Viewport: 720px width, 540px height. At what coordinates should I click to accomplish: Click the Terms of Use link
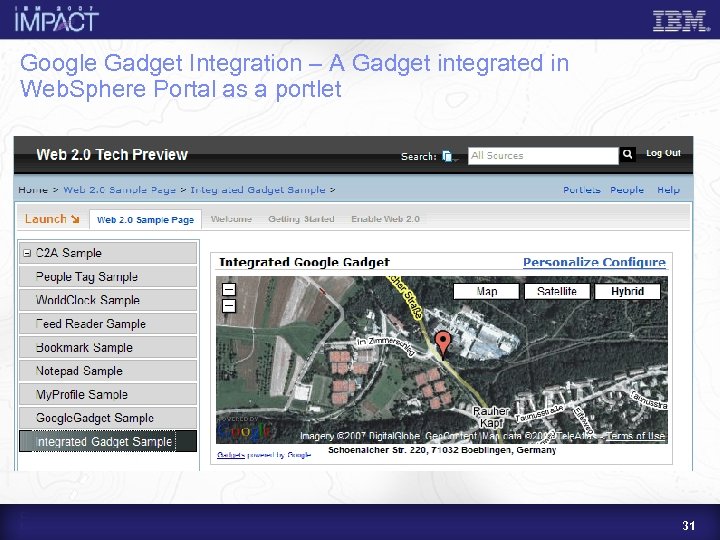[636, 436]
